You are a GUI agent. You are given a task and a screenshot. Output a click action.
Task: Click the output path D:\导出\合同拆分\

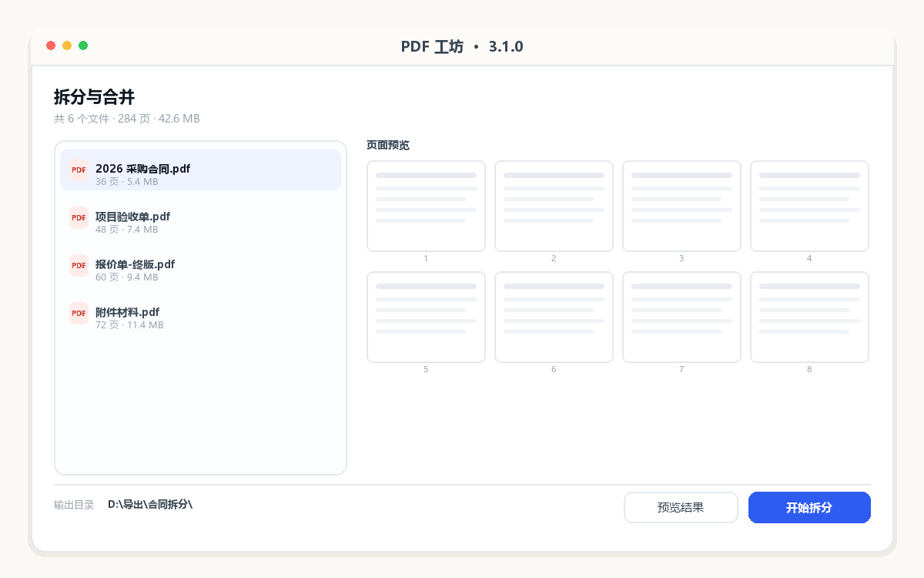click(x=150, y=505)
